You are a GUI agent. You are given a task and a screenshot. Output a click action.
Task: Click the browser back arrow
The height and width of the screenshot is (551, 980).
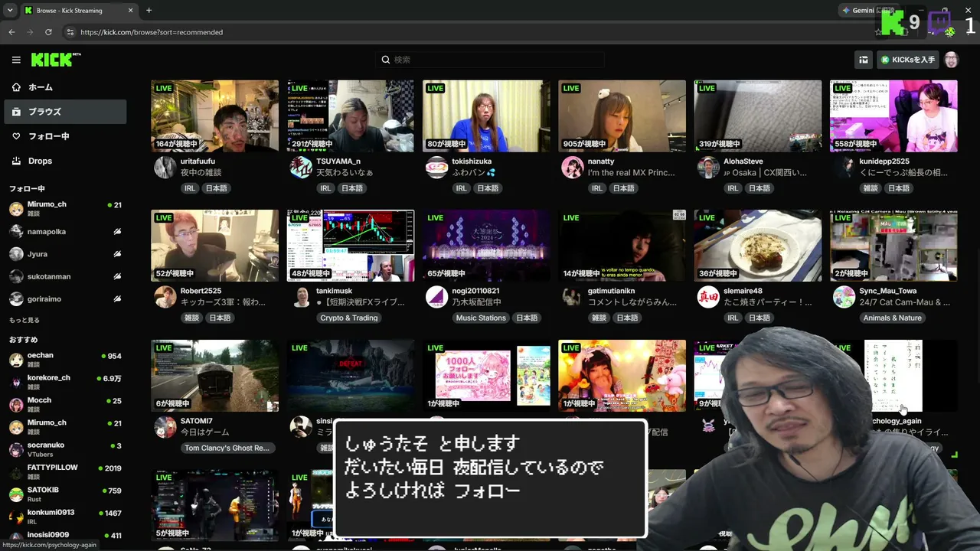pos(11,32)
